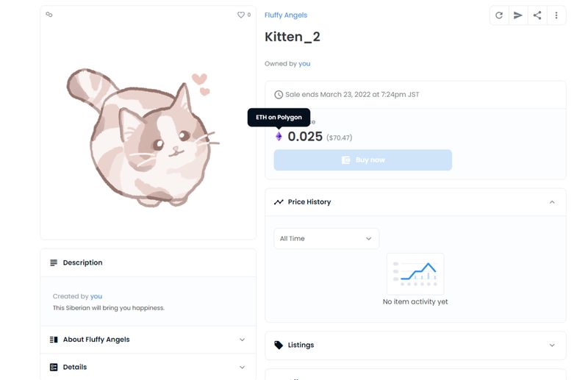
Task: Click the Listings tag icon
Action: coord(279,345)
